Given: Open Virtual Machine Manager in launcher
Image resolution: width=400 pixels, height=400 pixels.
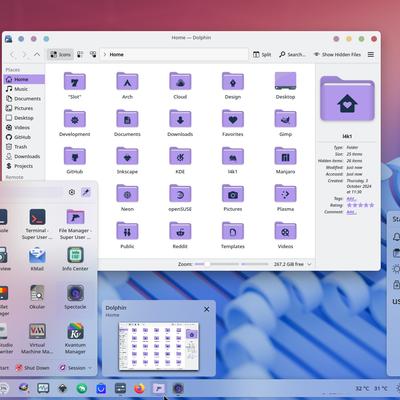Looking at the screenshot, I should coord(37,338).
